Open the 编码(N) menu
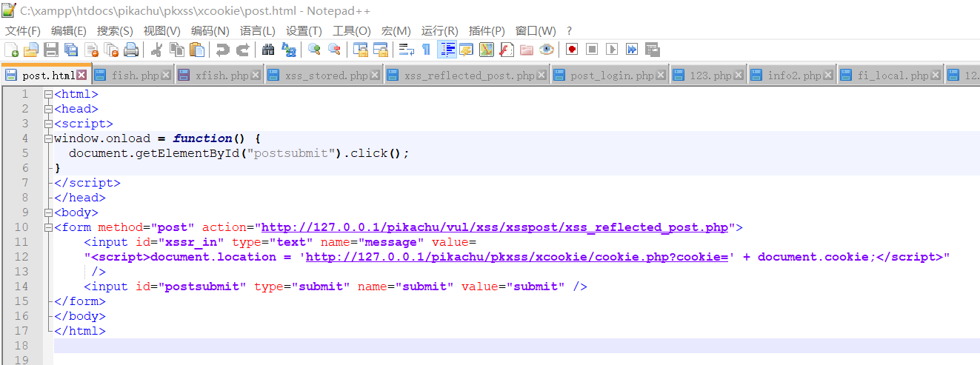This screenshot has height=365, width=980. [x=210, y=30]
